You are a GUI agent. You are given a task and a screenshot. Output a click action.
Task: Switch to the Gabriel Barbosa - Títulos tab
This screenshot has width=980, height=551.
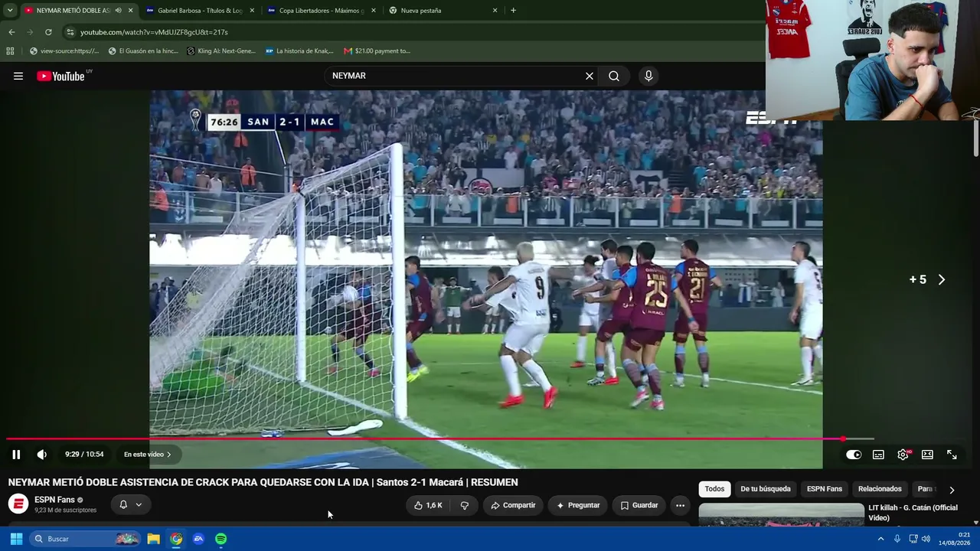(x=199, y=11)
